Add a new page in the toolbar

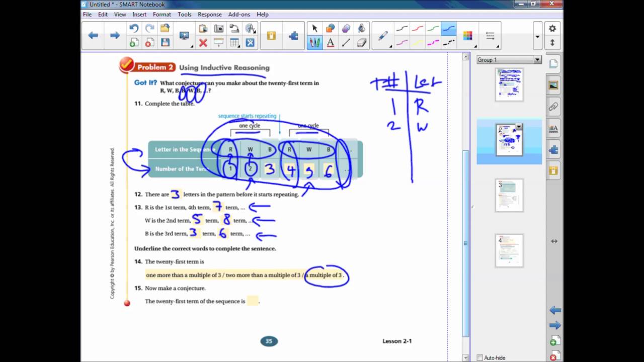[x=134, y=43]
